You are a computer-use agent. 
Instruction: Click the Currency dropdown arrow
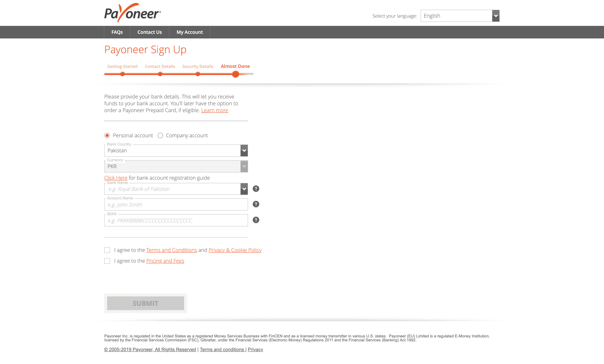coord(244,166)
